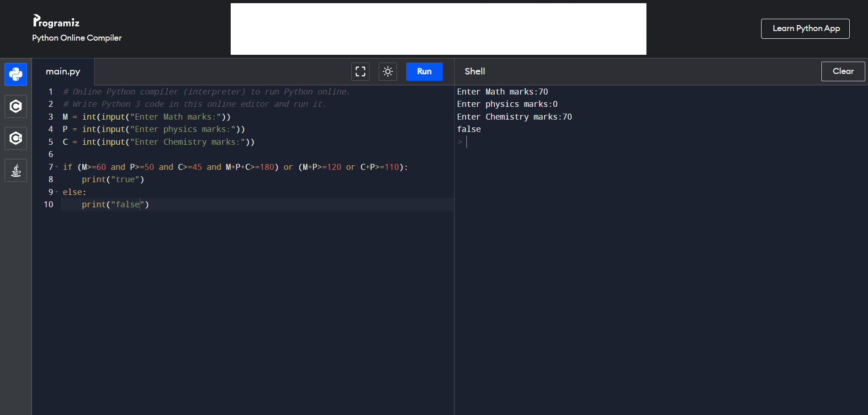Select the Python language icon in sidebar

[x=16, y=74]
